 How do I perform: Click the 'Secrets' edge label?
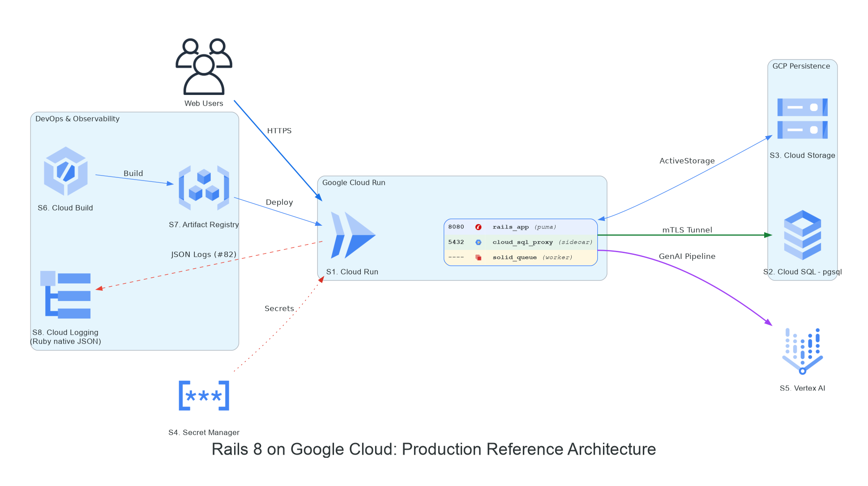279,309
